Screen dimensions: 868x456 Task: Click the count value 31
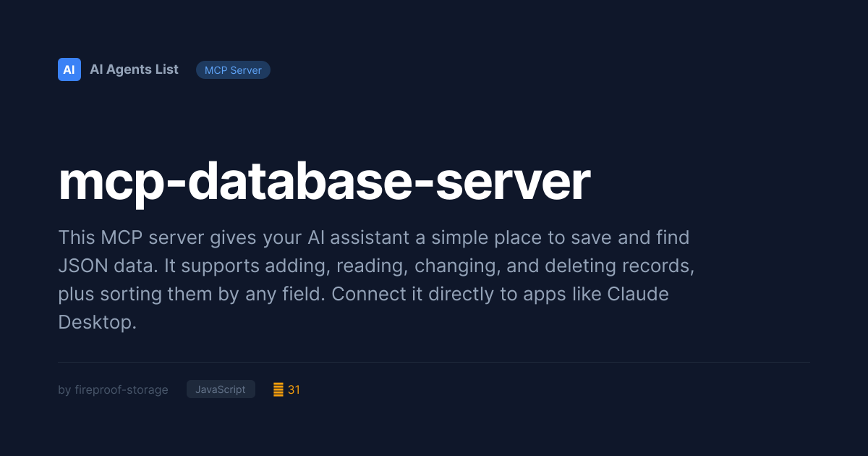click(x=294, y=389)
